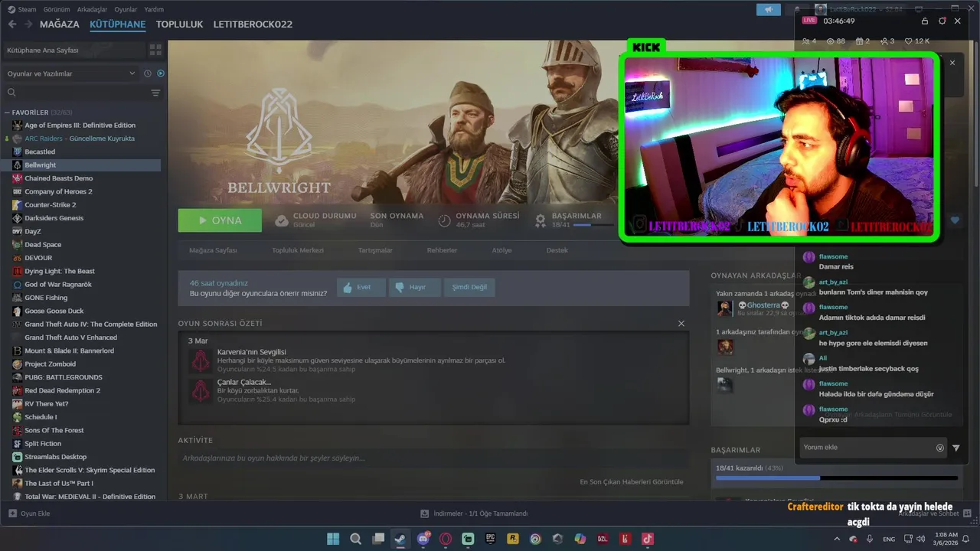Viewport: 980px width, 551px height.
Task: Click the PUBG: BATTLEGROUNDS game icon
Action: click(18, 377)
